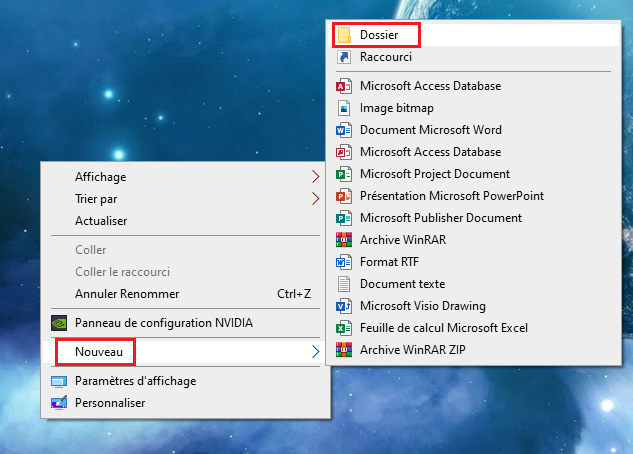Image resolution: width=633 pixels, height=454 pixels.
Task: Click the monitor icon for Paramètres d'affichage
Action: click(59, 381)
